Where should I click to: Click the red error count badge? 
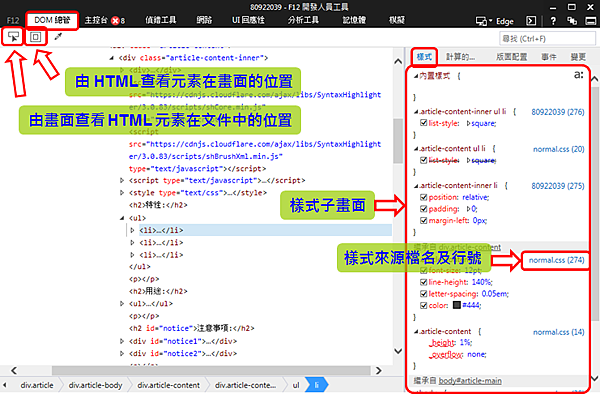click(115, 21)
